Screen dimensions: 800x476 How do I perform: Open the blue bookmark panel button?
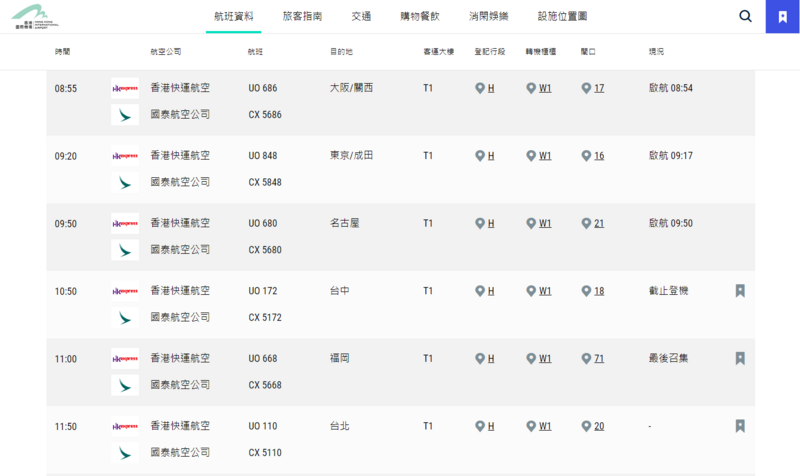click(782, 17)
